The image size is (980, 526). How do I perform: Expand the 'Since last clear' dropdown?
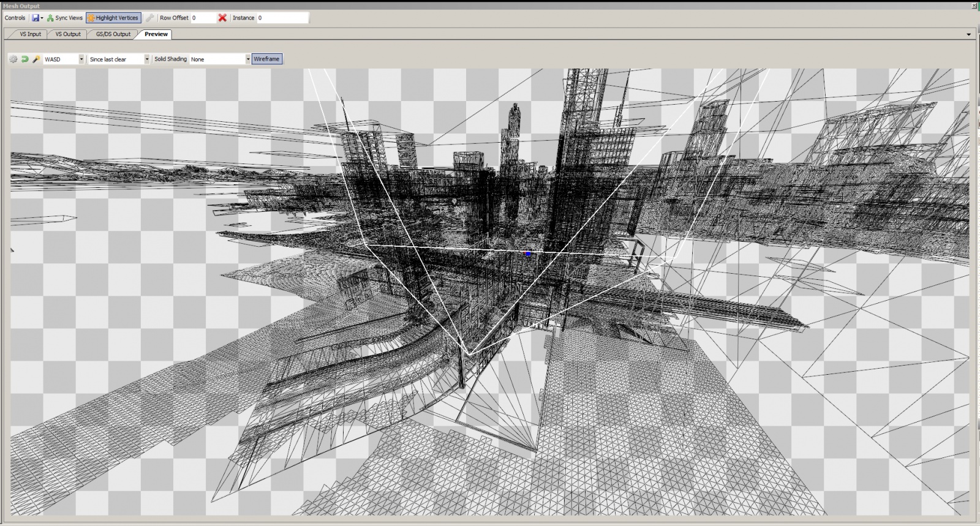(x=119, y=59)
